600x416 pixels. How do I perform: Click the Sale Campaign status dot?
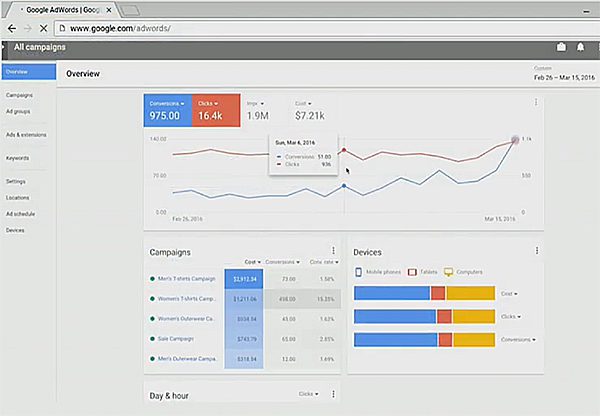152,339
